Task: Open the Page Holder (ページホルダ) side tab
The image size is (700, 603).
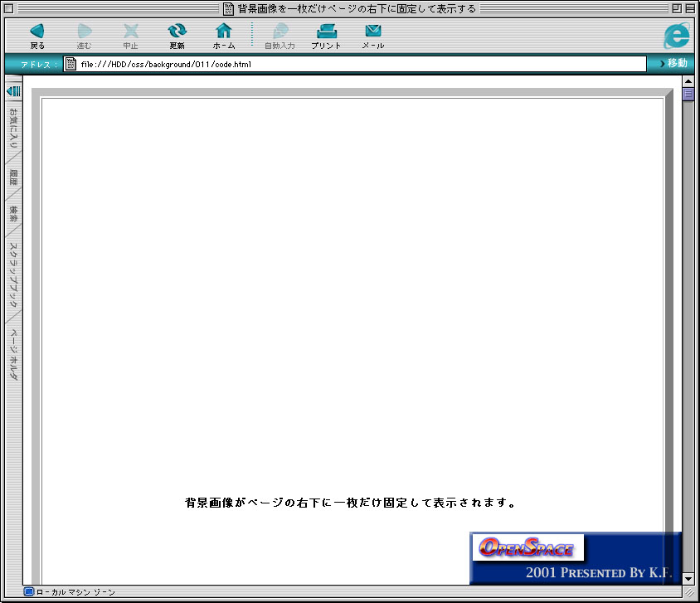Action: tap(13, 354)
